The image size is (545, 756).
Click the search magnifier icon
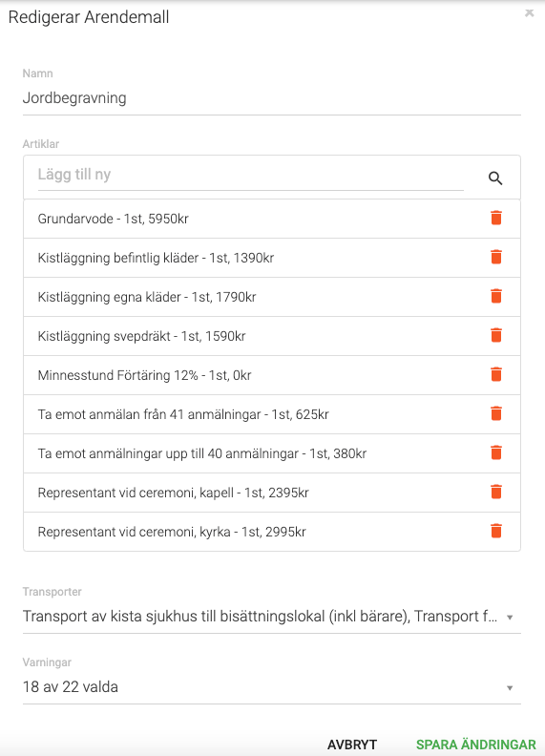click(x=495, y=178)
